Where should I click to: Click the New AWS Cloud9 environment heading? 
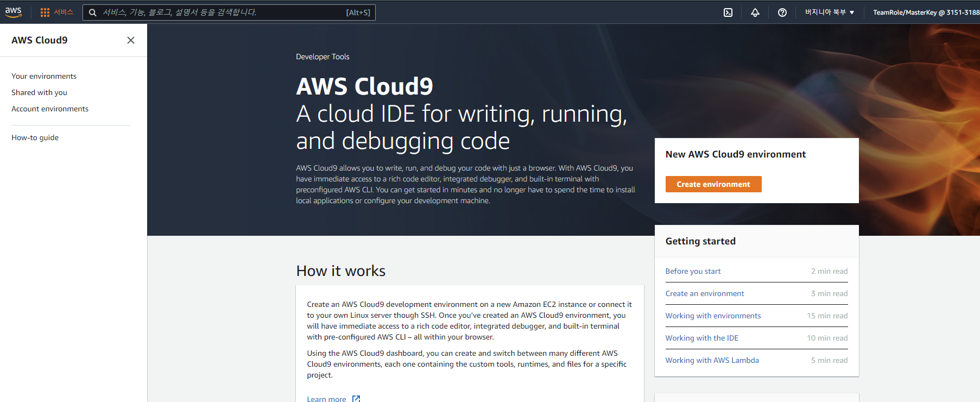[736, 154]
